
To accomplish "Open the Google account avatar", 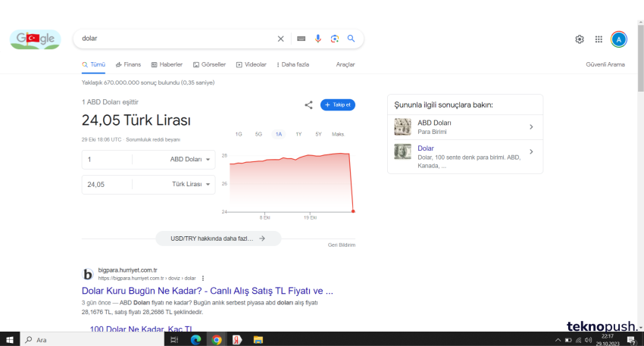I will coord(619,39).
